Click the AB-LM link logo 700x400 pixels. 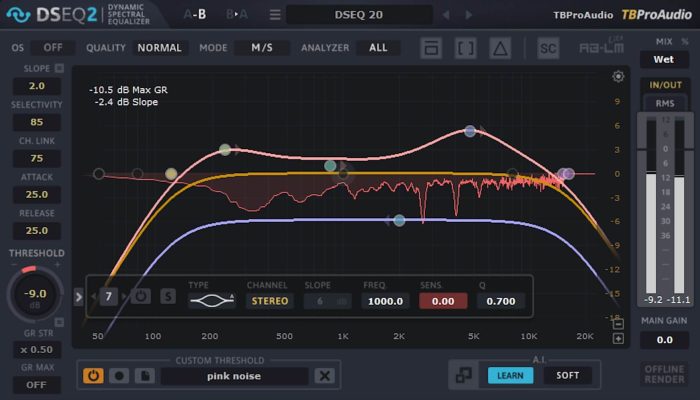click(601, 46)
